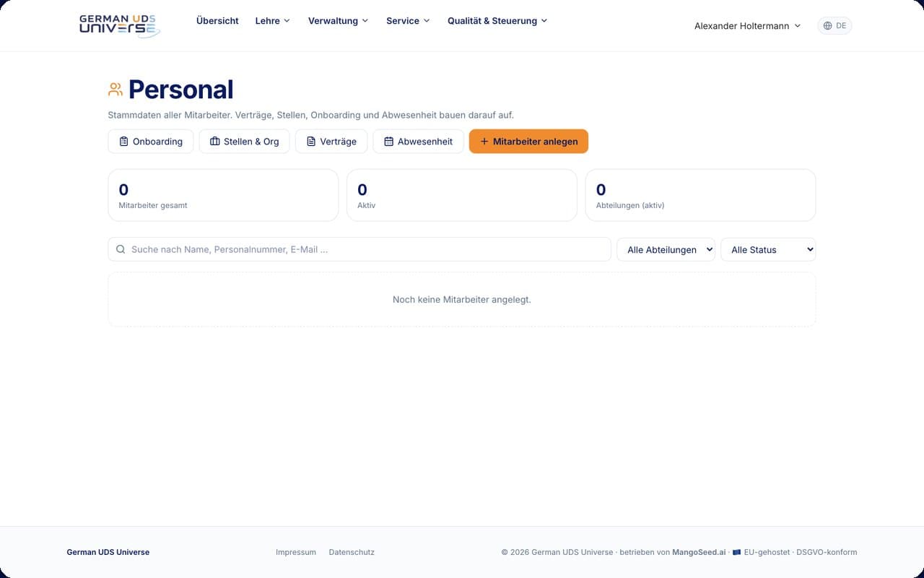Image resolution: width=924 pixels, height=578 pixels.
Task: Click the Stammdaten aller Mitarbeiter description text
Action: click(311, 115)
